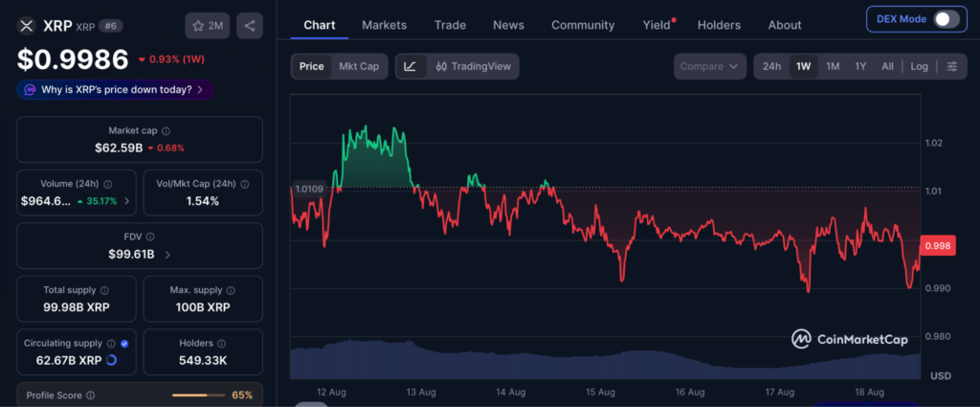Click the circulating supply progress ring

coord(111,360)
